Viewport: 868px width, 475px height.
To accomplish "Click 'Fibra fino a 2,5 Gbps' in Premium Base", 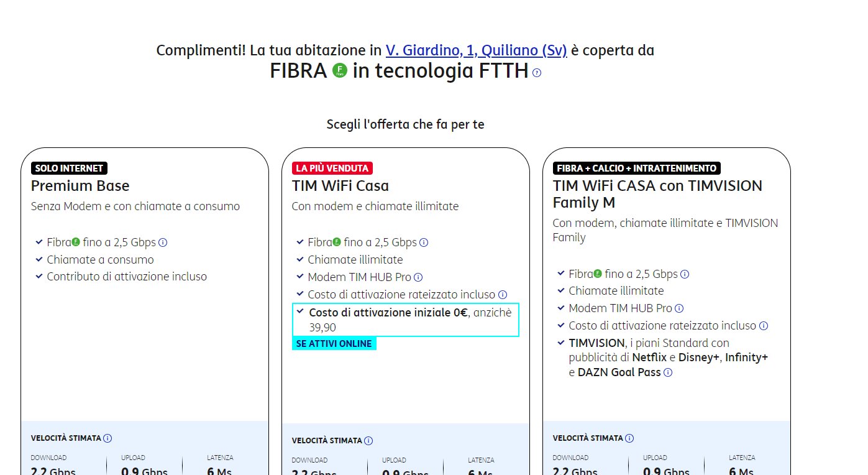I will [x=101, y=242].
